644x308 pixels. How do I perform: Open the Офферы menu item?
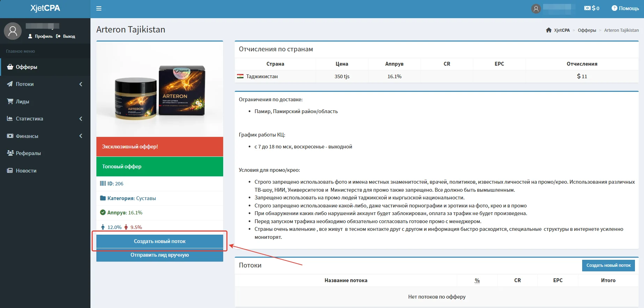pyautogui.click(x=45, y=67)
